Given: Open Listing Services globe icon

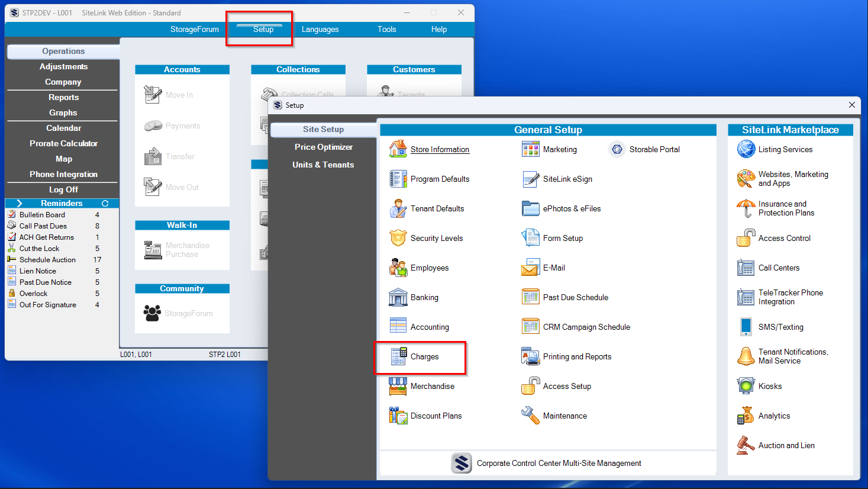Looking at the screenshot, I should tap(746, 149).
